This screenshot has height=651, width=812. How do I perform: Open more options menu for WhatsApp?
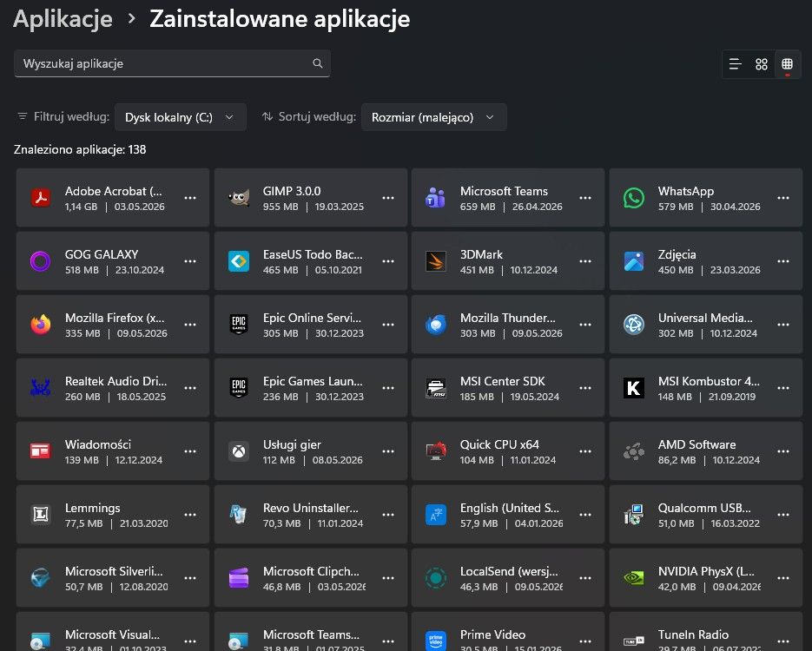(x=783, y=198)
